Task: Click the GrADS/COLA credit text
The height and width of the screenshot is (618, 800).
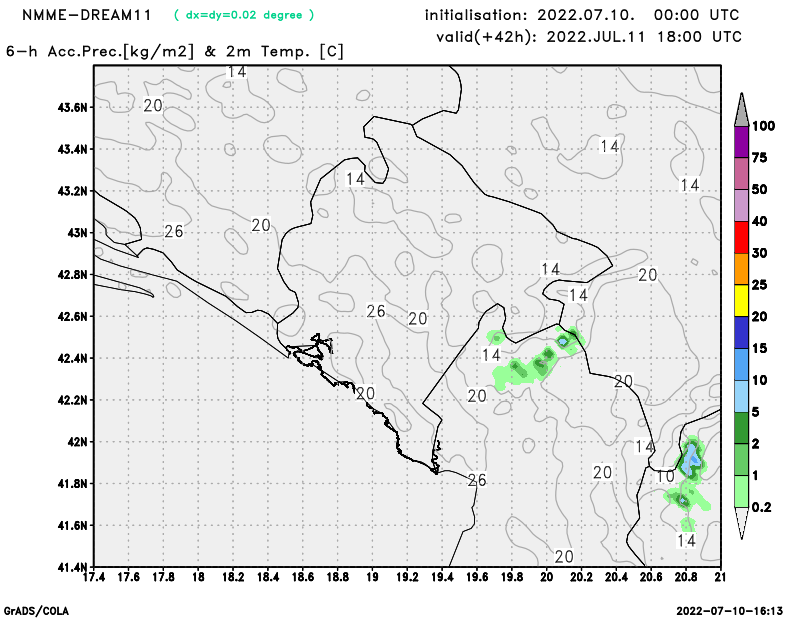Action: click(36, 611)
